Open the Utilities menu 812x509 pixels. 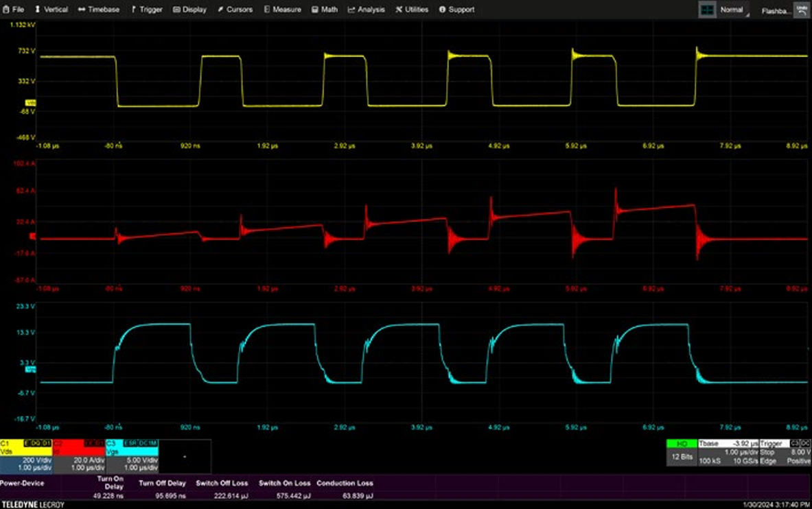pyautogui.click(x=412, y=10)
